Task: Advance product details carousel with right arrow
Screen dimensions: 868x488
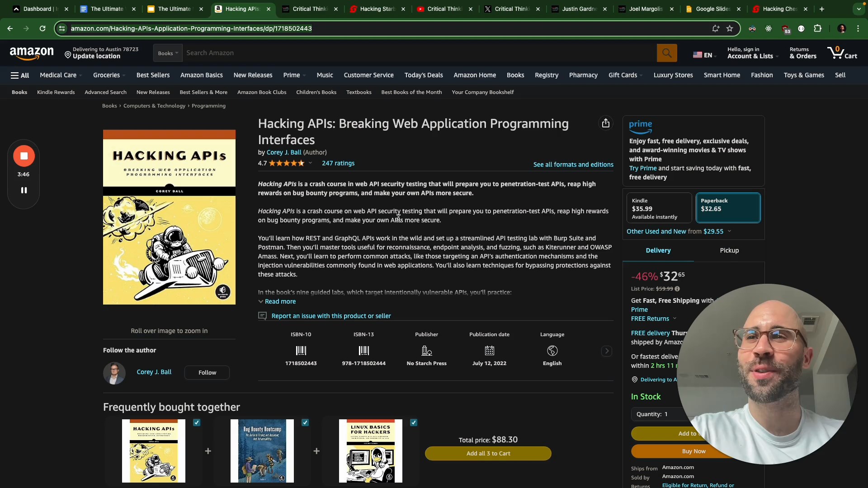Action: click(607, 351)
